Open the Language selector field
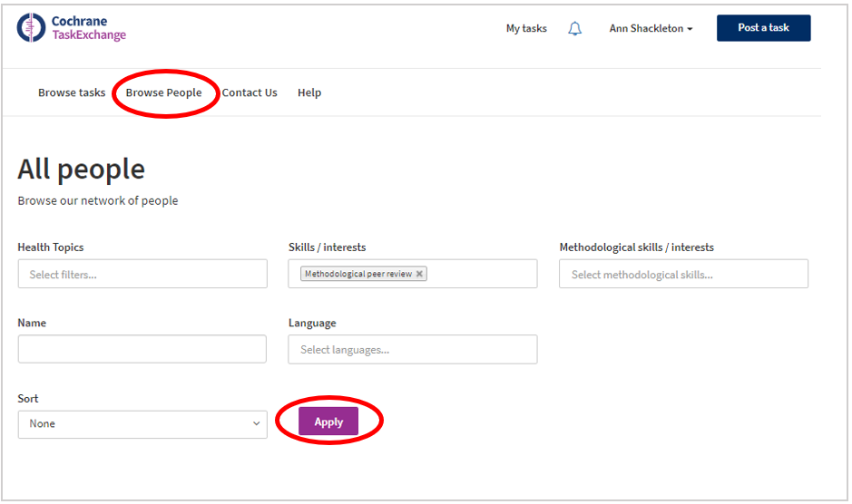This screenshot has height=504, width=852. (413, 349)
